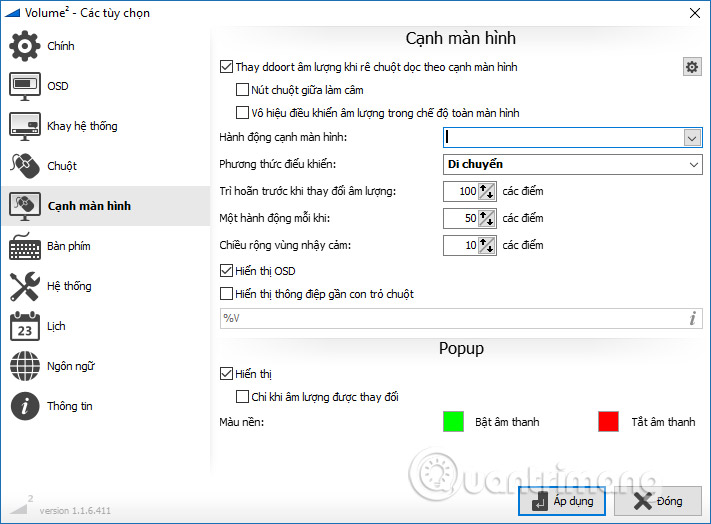Open Phương thức điều khiển Di chuyển dropdown

(572, 165)
